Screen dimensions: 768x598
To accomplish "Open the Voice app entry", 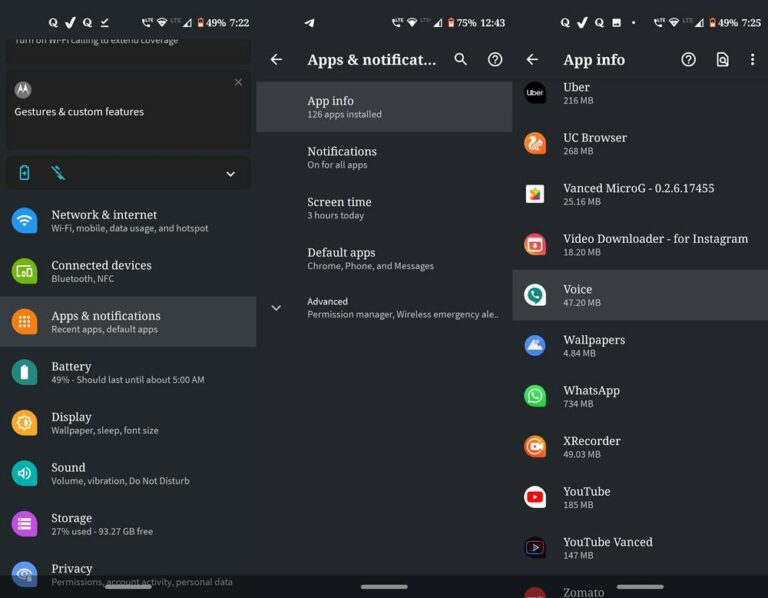I will [x=640, y=295].
